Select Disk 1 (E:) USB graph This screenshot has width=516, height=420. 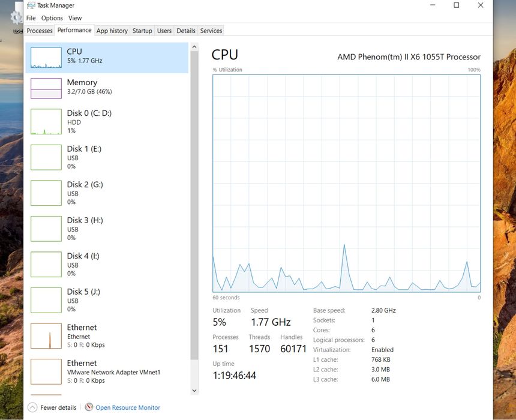(46, 157)
